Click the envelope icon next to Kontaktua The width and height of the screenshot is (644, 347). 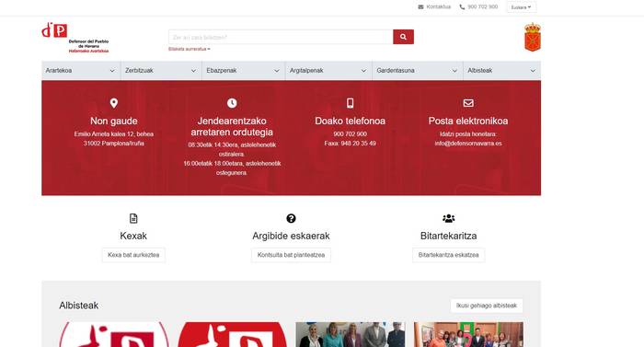(420, 7)
